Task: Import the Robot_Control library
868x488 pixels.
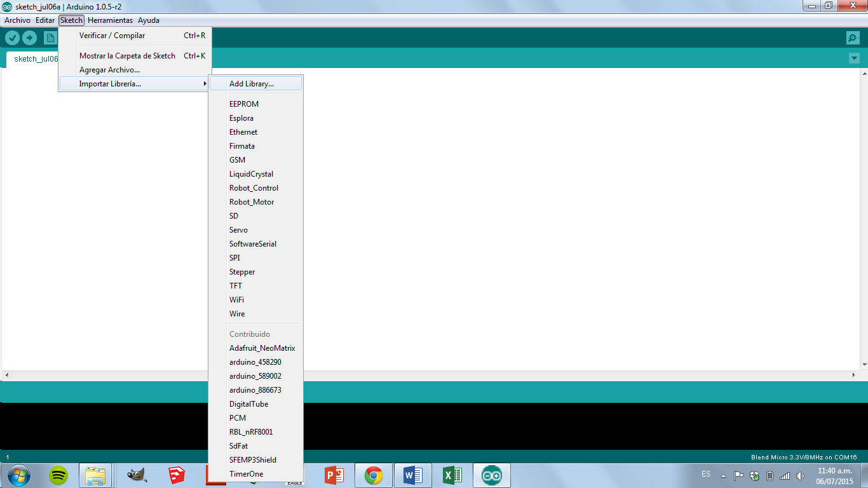Action: [256, 188]
